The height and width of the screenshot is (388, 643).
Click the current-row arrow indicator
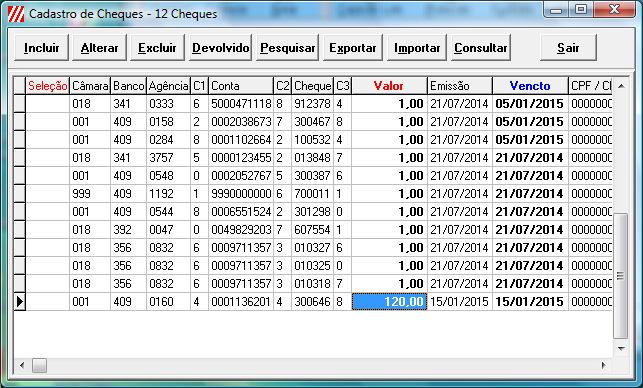(x=20, y=302)
